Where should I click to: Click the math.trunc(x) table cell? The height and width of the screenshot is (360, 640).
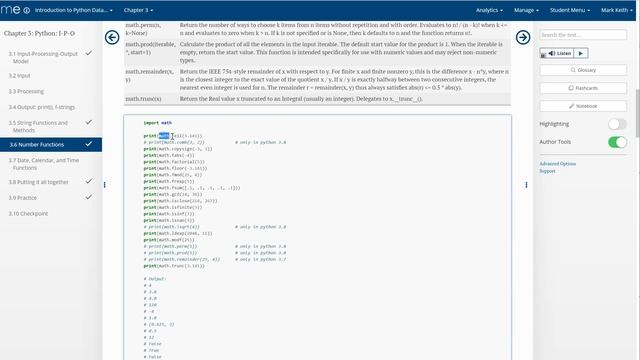(x=143, y=99)
